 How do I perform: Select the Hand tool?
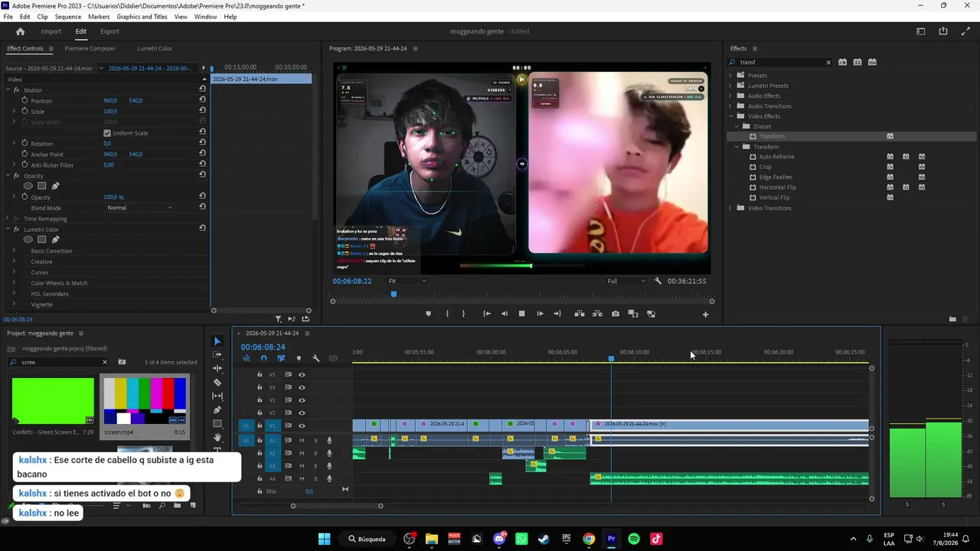point(217,438)
